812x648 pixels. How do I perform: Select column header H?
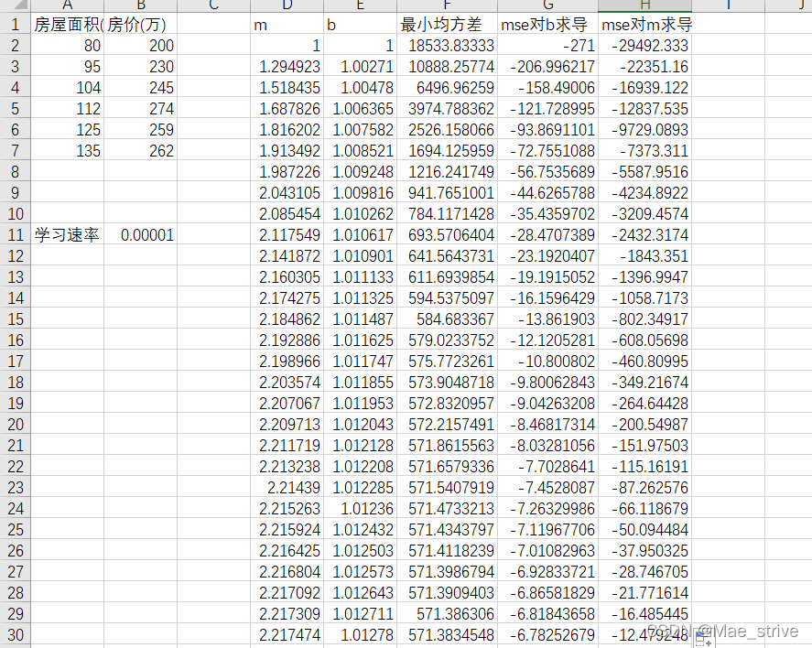[644, 5]
